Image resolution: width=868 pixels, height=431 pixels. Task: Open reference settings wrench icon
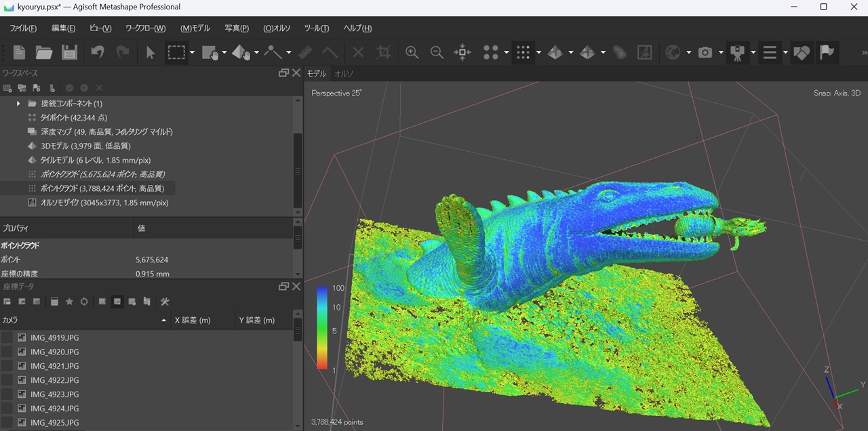[x=164, y=302]
